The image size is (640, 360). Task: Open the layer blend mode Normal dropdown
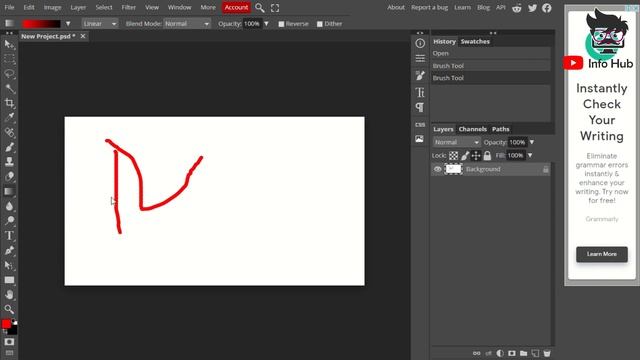[456, 142]
